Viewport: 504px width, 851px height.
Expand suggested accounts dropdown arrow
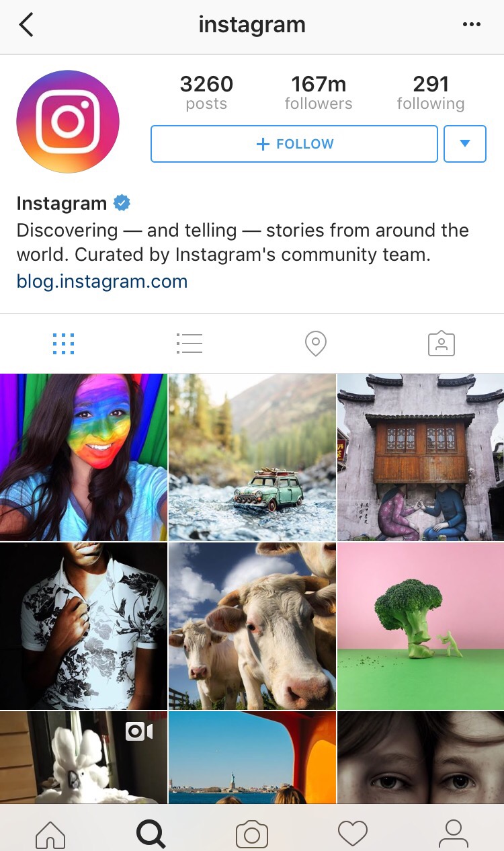coord(465,144)
